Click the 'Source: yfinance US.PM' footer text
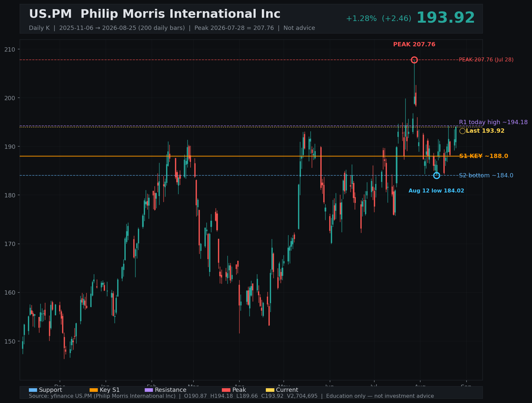532x403 pixels. [231, 396]
